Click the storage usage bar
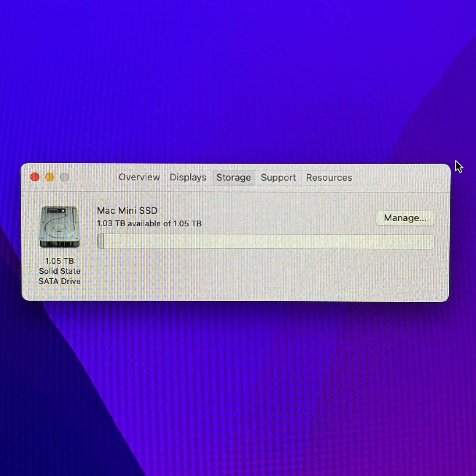The image size is (476, 476). (x=266, y=242)
